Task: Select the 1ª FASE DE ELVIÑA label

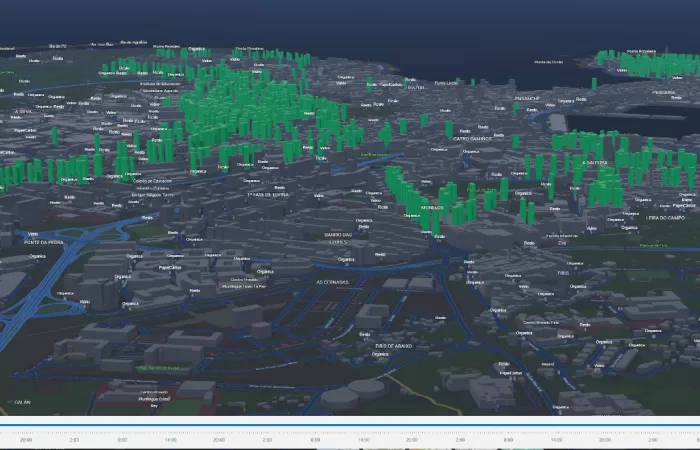Action: point(267,195)
